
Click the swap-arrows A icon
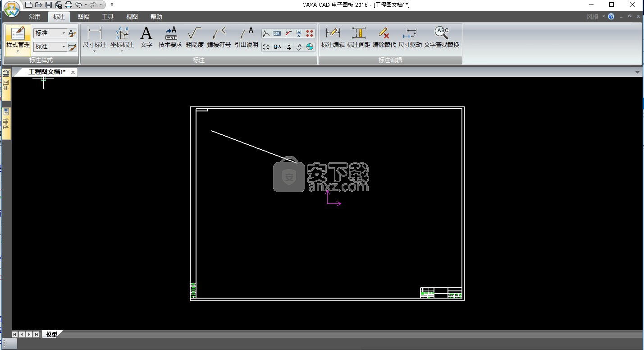click(266, 47)
